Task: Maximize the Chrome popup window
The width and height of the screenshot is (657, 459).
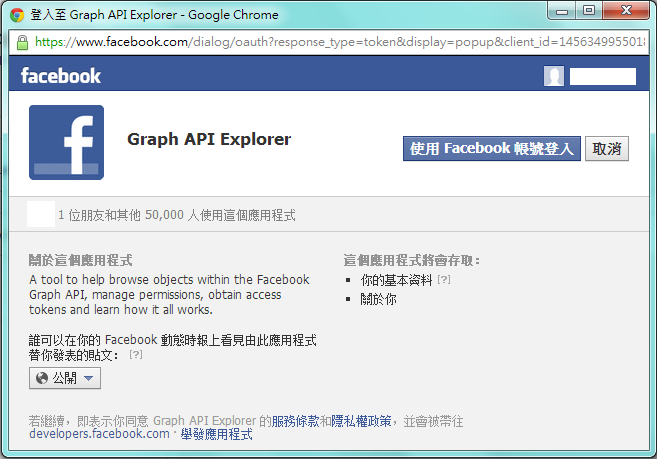Action: [589, 10]
